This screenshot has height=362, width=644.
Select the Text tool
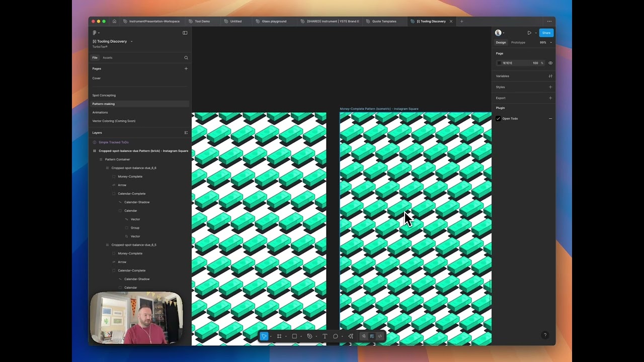[x=325, y=336]
